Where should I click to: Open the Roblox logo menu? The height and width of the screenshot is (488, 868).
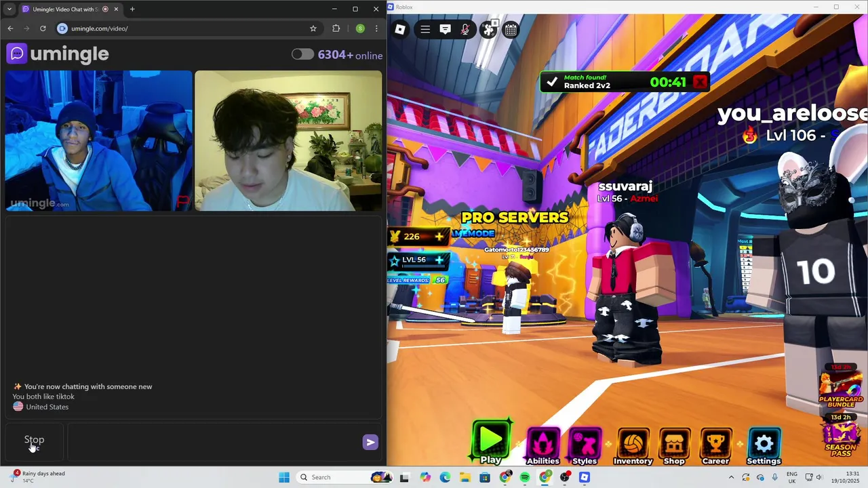click(400, 29)
